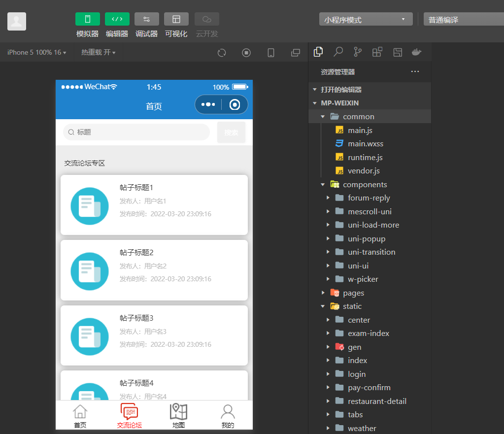
Task: Open the main.wxss file
Action: click(365, 144)
